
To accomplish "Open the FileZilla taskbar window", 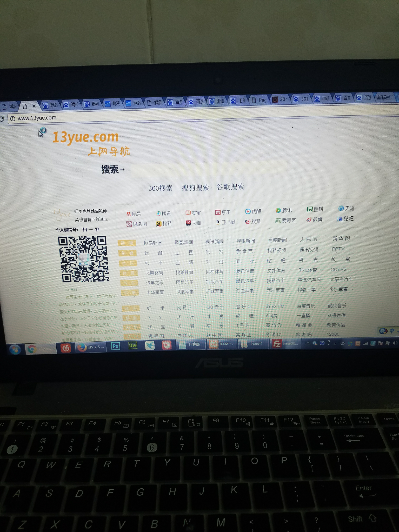I will pos(285,344).
